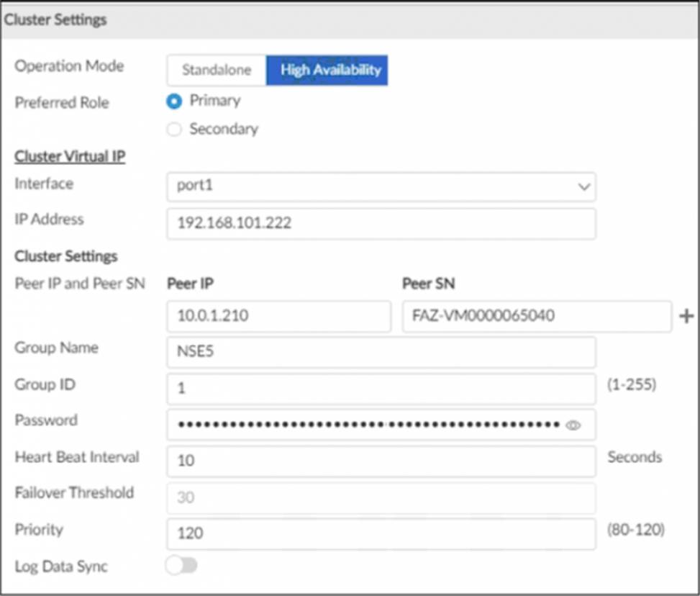This screenshot has height=596, width=700.
Task: Click the Cluster Virtual IP address field
Action: [380, 223]
